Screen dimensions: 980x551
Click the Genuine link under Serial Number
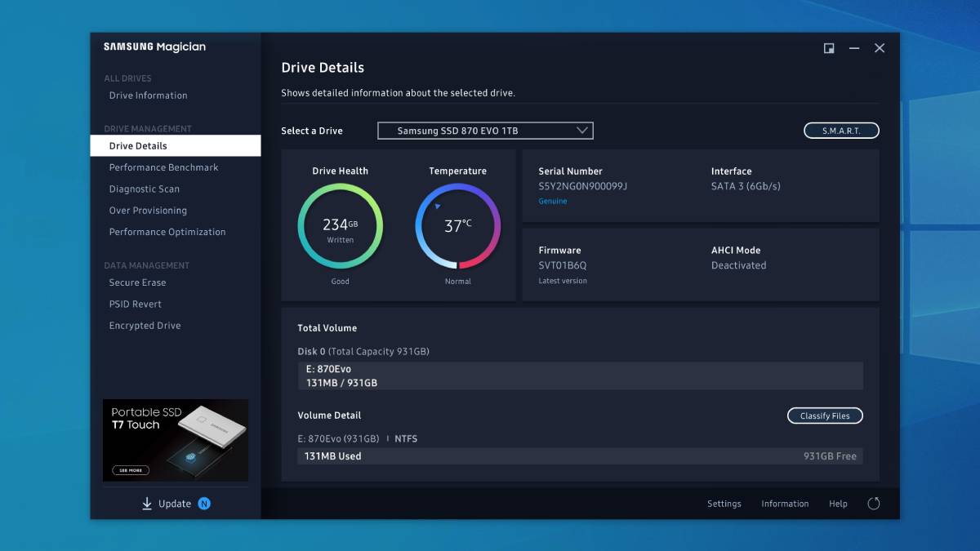pyautogui.click(x=553, y=201)
